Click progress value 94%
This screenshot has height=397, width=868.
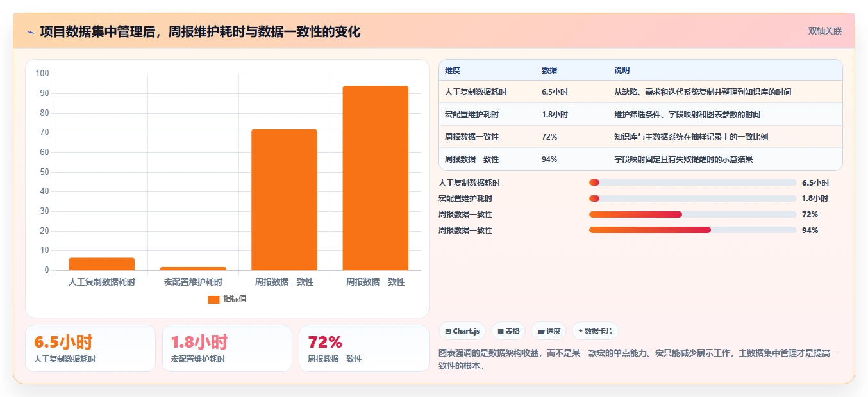click(x=810, y=230)
